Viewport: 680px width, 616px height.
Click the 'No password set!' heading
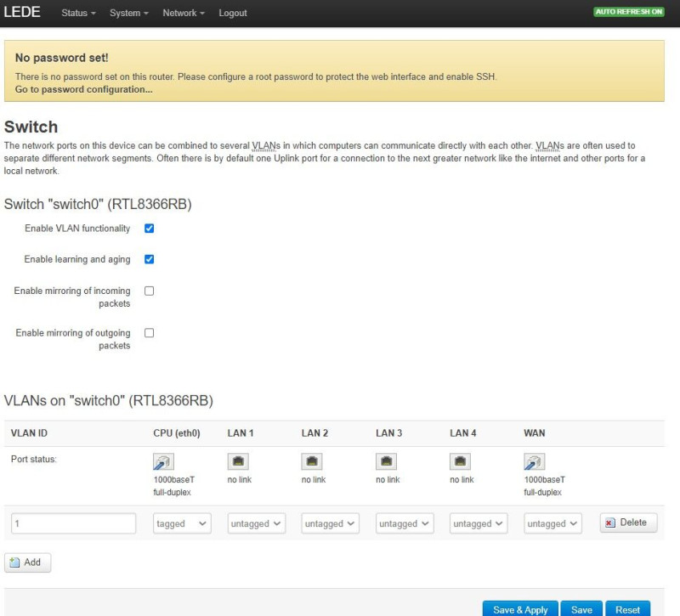(61, 58)
